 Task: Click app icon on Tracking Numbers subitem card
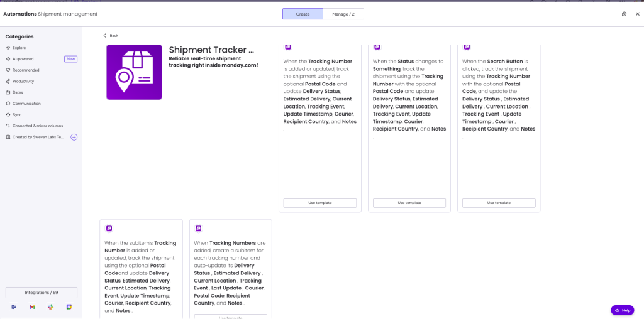click(x=198, y=229)
